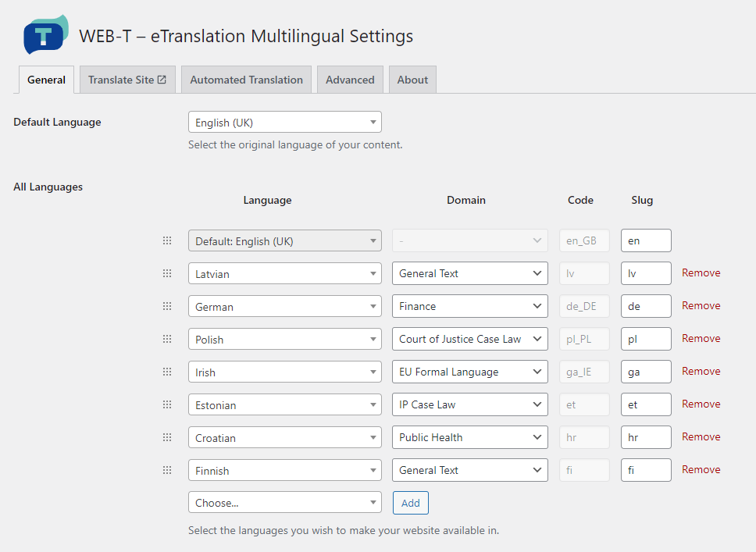Click the 'fi' slug input field

tap(646, 470)
